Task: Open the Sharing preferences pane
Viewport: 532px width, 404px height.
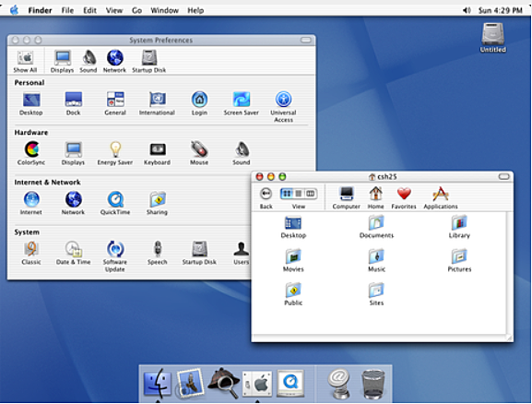Action: pyautogui.click(x=157, y=203)
